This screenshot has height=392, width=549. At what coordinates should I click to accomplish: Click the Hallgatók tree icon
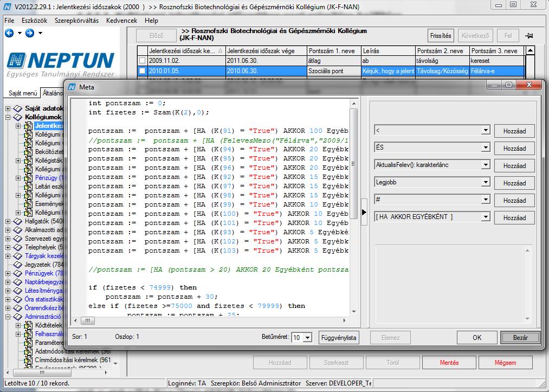point(18,221)
